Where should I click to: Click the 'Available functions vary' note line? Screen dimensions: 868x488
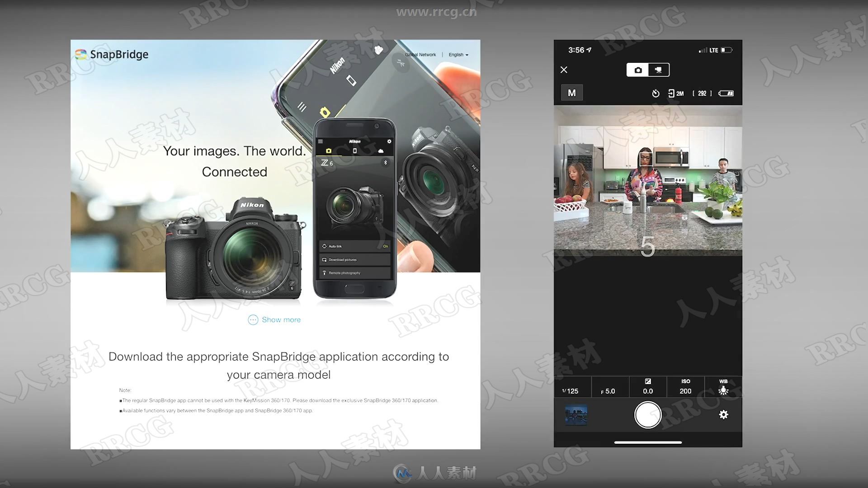coord(216,411)
